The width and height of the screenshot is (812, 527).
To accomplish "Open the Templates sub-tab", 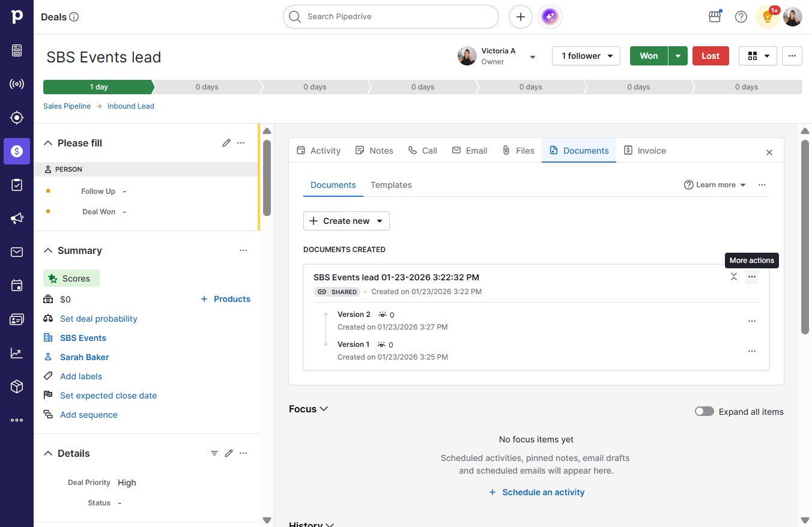I will pyautogui.click(x=391, y=185).
